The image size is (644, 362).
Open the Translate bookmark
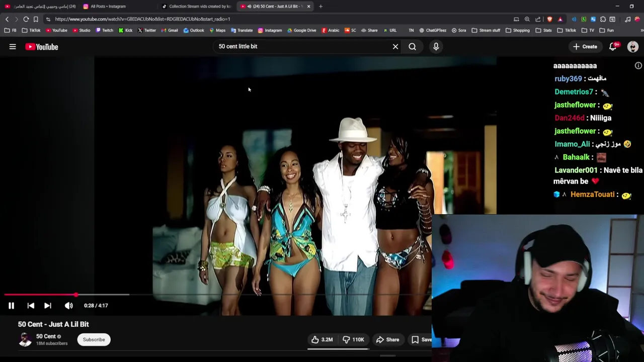(242, 30)
